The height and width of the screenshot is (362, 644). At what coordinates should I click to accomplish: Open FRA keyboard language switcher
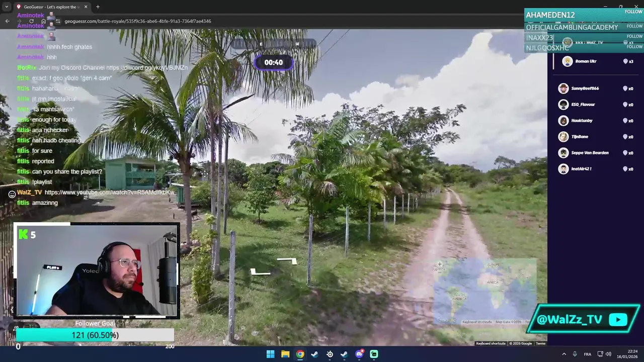(x=587, y=354)
